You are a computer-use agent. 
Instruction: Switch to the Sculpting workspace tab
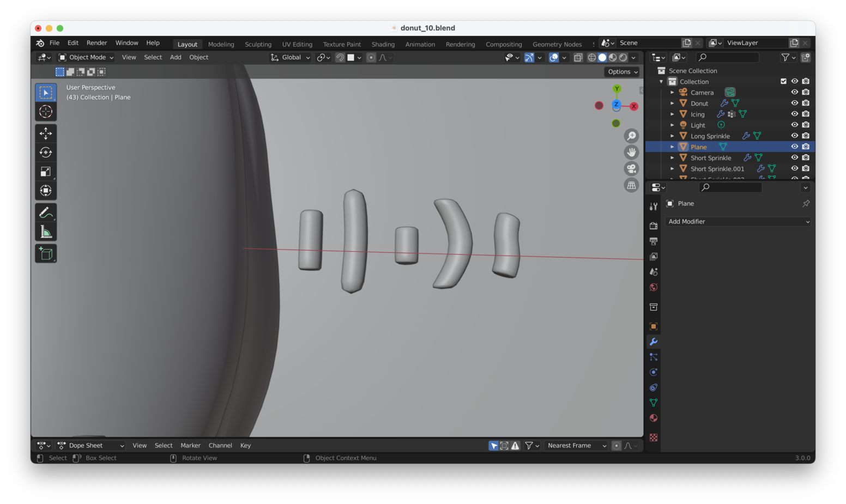coord(258,44)
